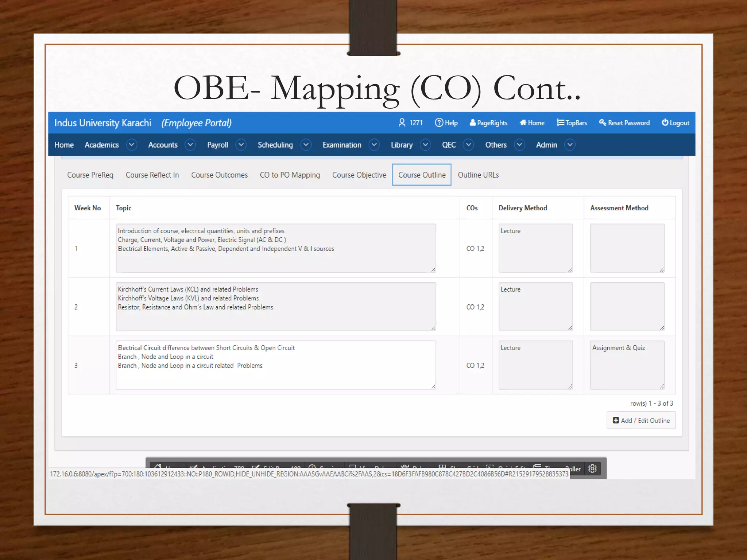
Task: Switch to the Course Objective tab
Action: point(359,175)
